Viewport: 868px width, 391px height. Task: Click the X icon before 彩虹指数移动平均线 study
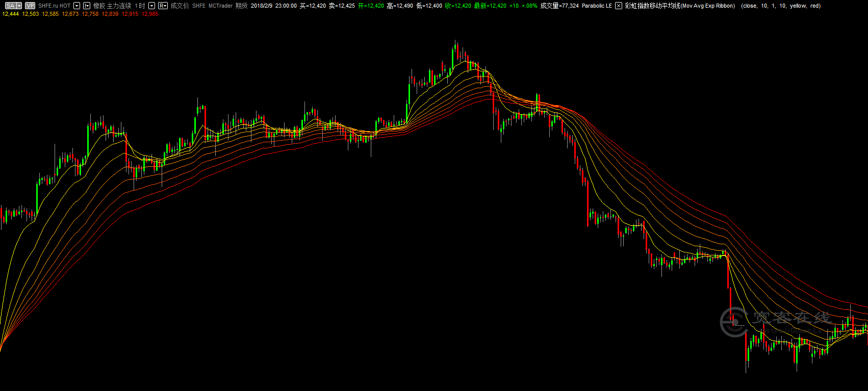[619, 6]
